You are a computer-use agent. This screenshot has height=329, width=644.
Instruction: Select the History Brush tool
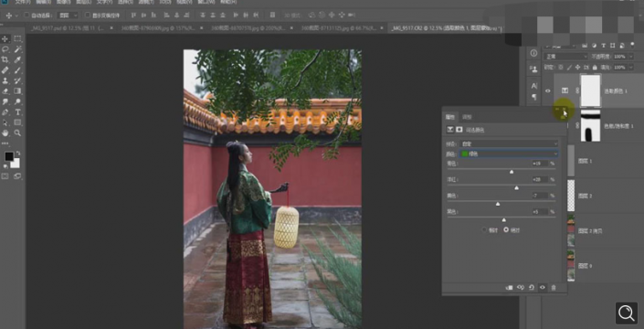(x=17, y=81)
